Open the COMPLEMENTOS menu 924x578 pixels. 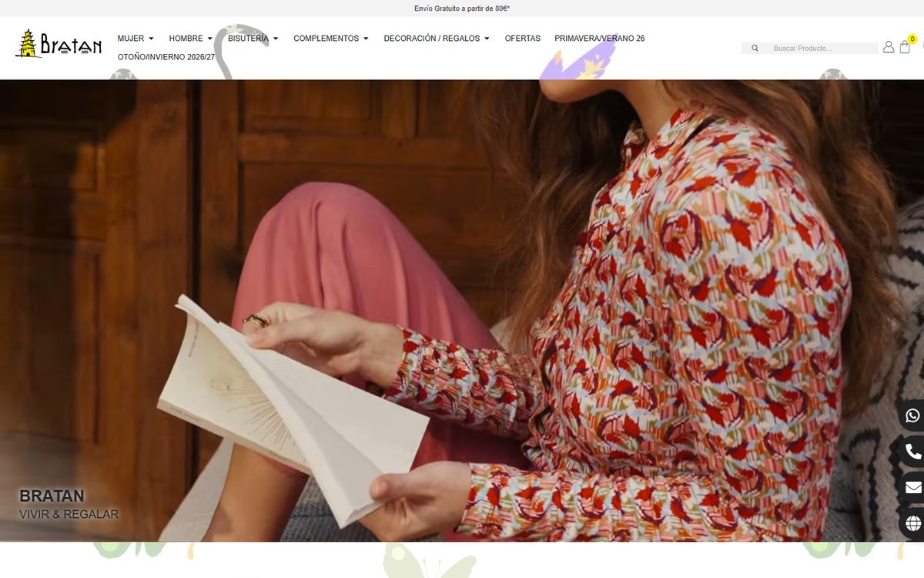point(326,39)
